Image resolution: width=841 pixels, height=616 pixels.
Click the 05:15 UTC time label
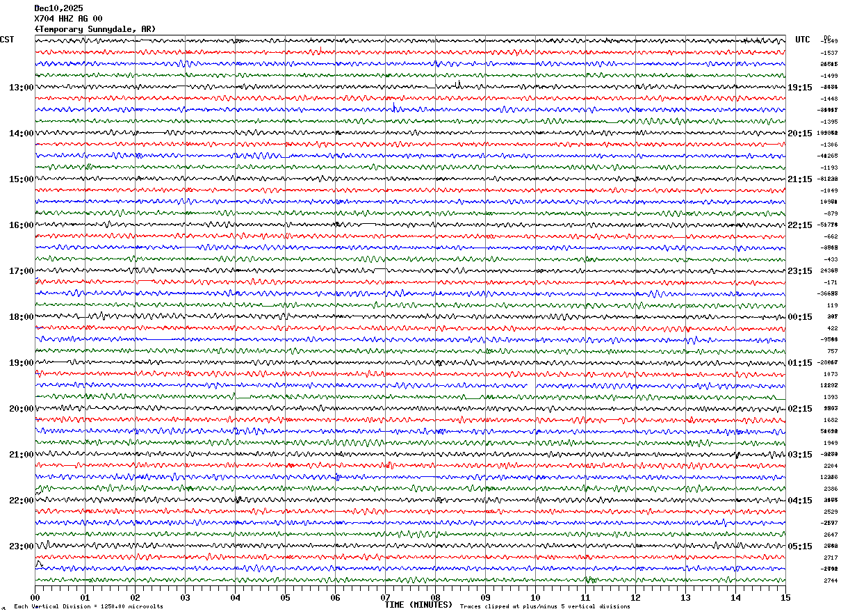(x=800, y=546)
